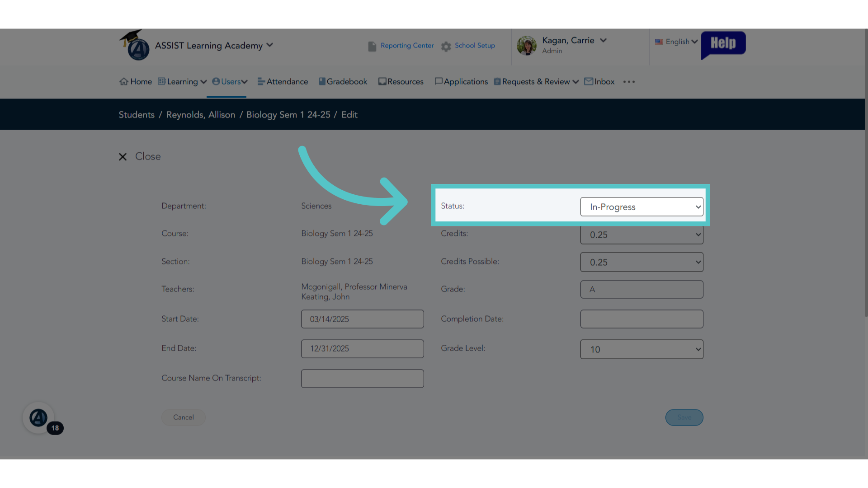Click the Save button
This screenshot has height=488, width=868.
point(684,418)
